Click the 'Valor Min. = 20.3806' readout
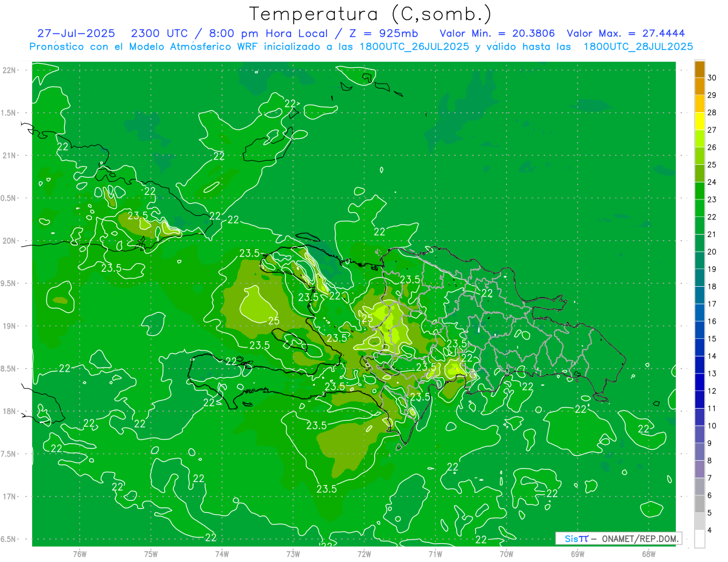728x562 pixels. (x=497, y=33)
